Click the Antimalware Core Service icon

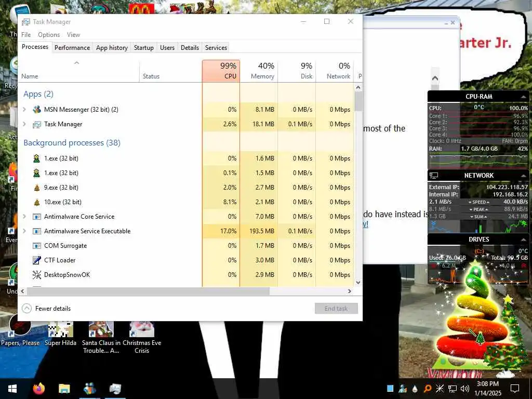(37, 217)
